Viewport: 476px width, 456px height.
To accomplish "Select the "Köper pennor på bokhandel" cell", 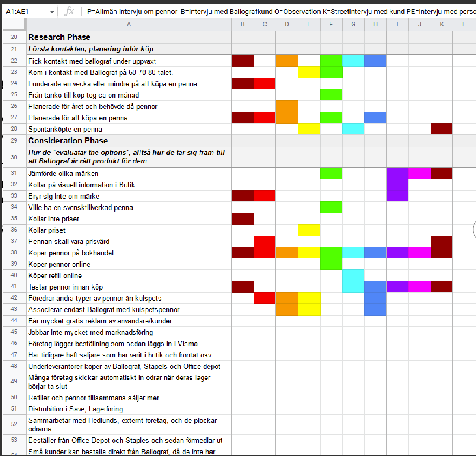I will [x=129, y=253].
